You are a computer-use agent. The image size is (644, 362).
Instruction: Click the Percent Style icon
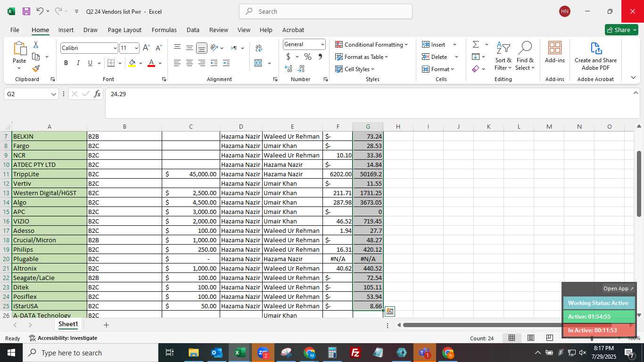(308, 57)
